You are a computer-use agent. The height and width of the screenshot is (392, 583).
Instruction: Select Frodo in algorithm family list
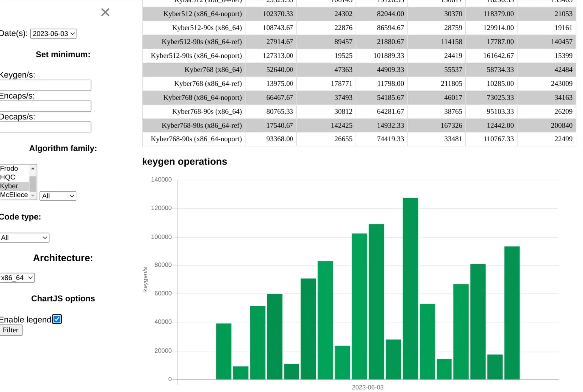click(x=14, y=169)
